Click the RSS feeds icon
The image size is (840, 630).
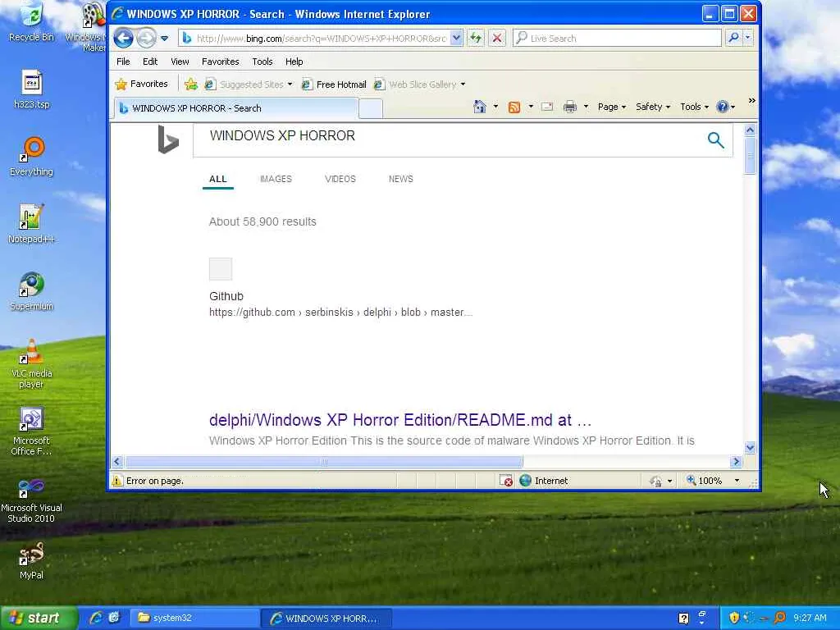[514, 107]
